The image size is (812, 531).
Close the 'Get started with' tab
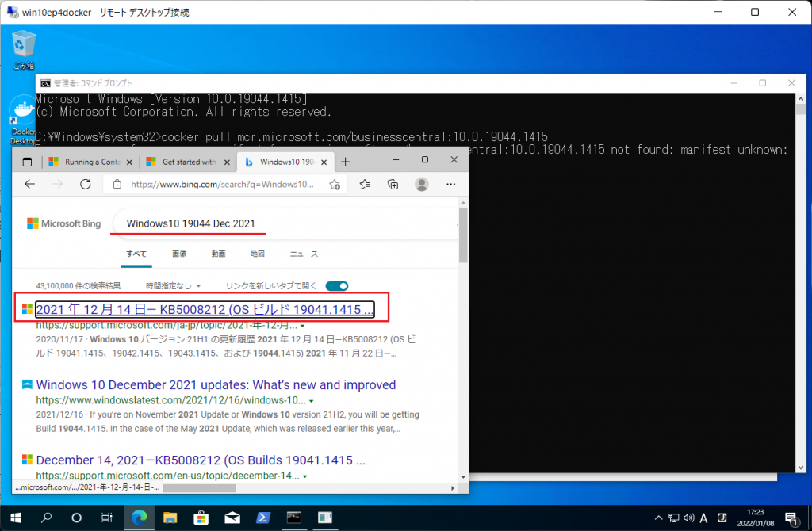pos(227,162)
